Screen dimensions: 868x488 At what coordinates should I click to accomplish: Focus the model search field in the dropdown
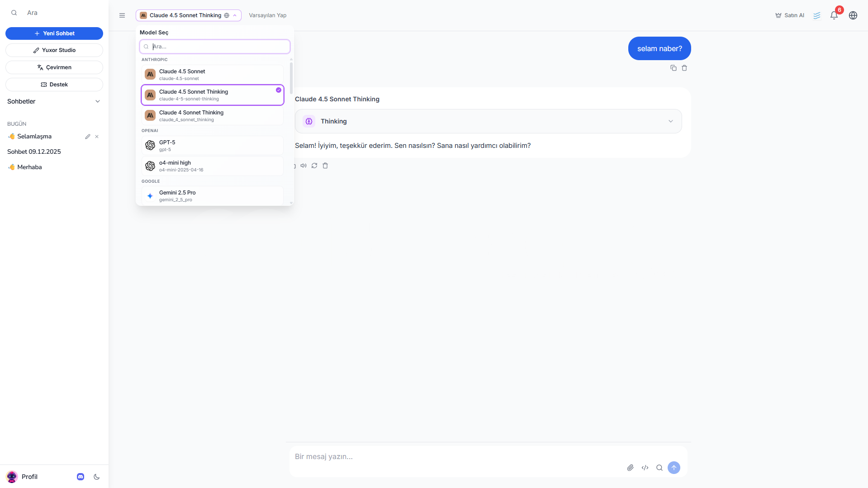215,47
